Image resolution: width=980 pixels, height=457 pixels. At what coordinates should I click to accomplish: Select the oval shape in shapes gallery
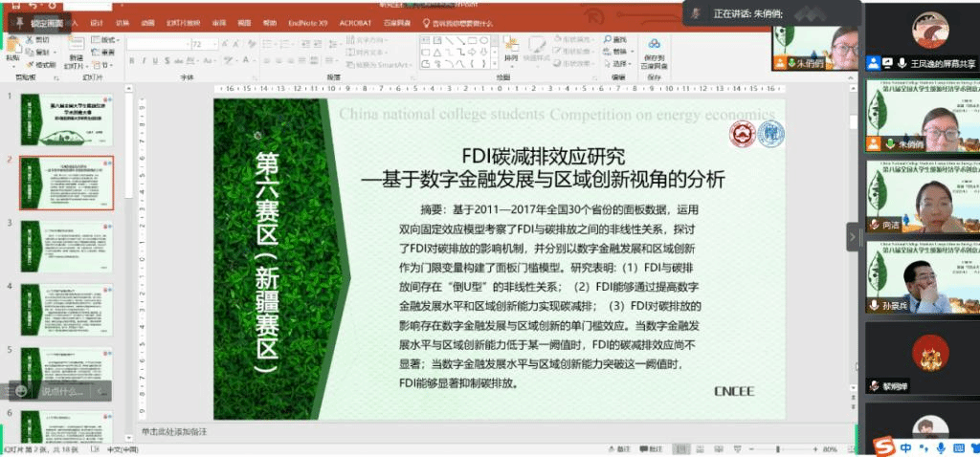pos(483,40)
